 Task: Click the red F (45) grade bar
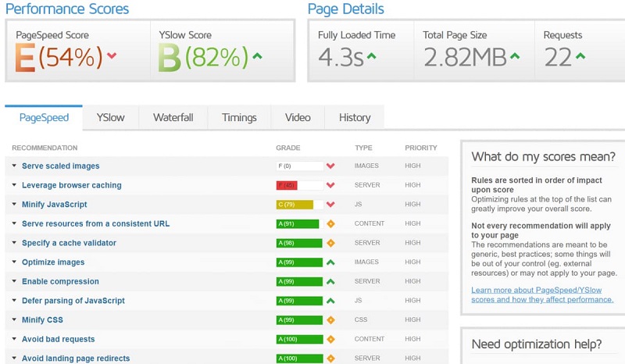coord(300,185)
